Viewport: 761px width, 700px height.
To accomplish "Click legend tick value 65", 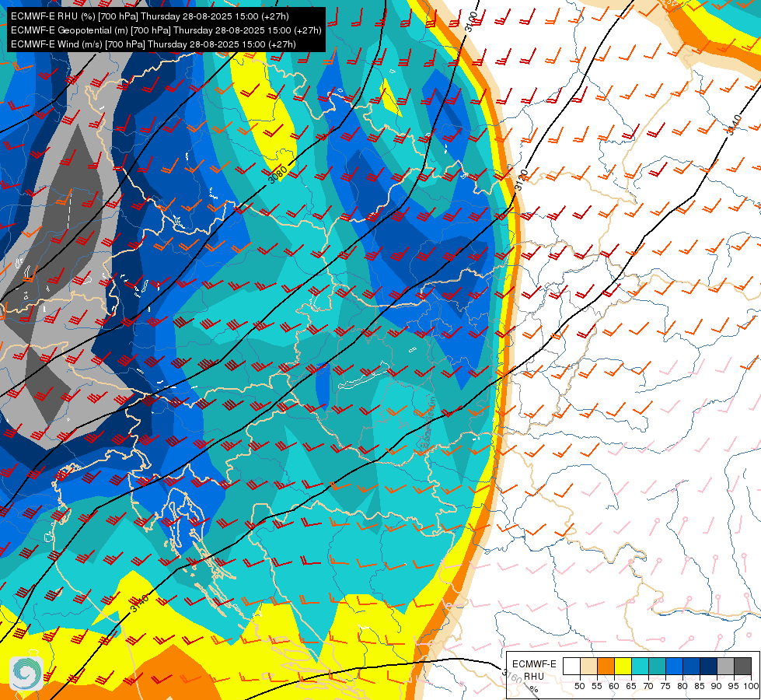I will point(631,686).
